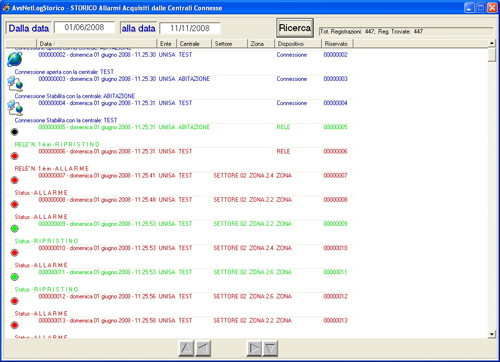Click ABITAZIONE centrale in record 000000003

tap(194, 79)
